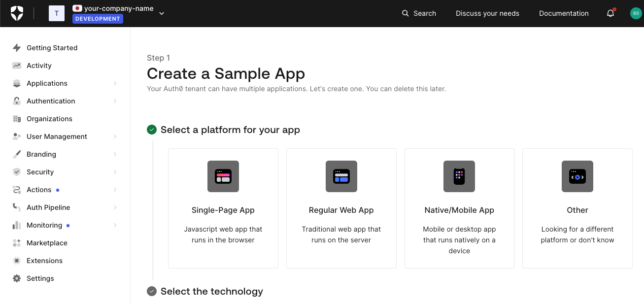Select the Single-Page App platform card

[223, 208]
